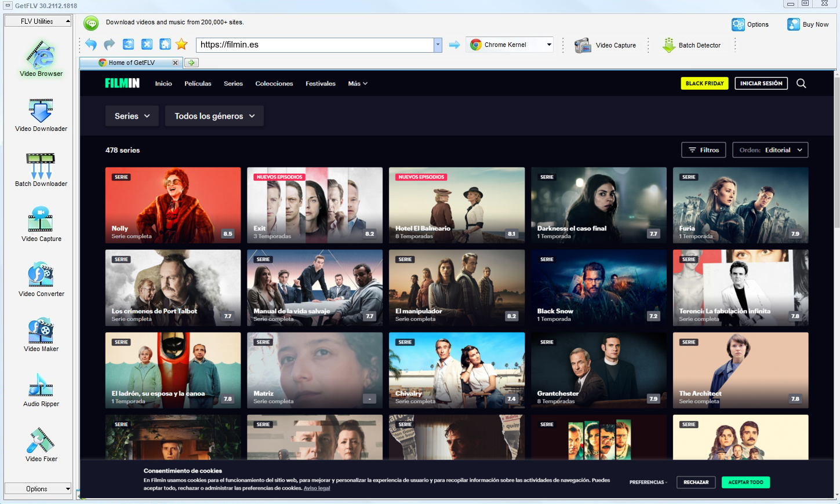840x504 pixels.
Task: Start Video Capture from the toolbar
Action: click(605, 45)
